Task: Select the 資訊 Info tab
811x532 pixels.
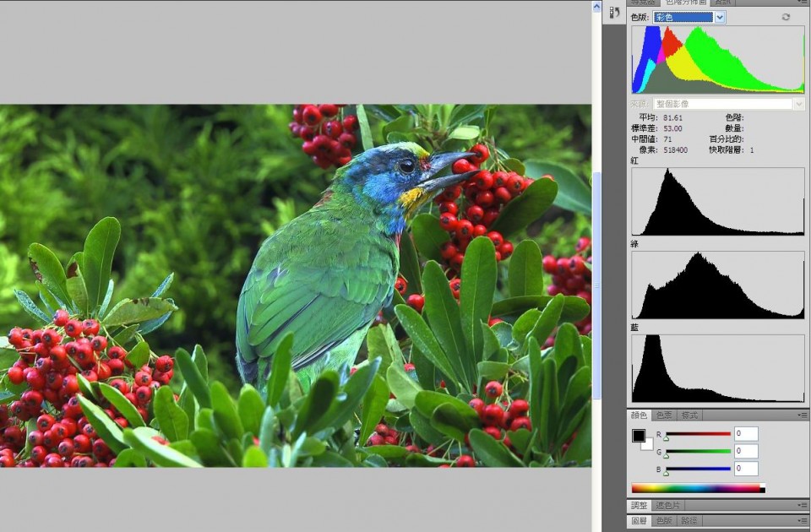Action: [x=722, y=3]
